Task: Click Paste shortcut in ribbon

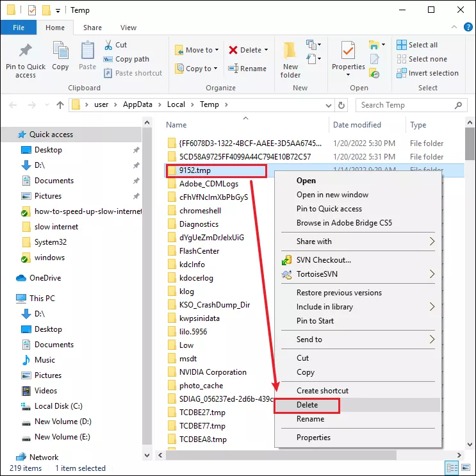Action: (x=133, y=73)
